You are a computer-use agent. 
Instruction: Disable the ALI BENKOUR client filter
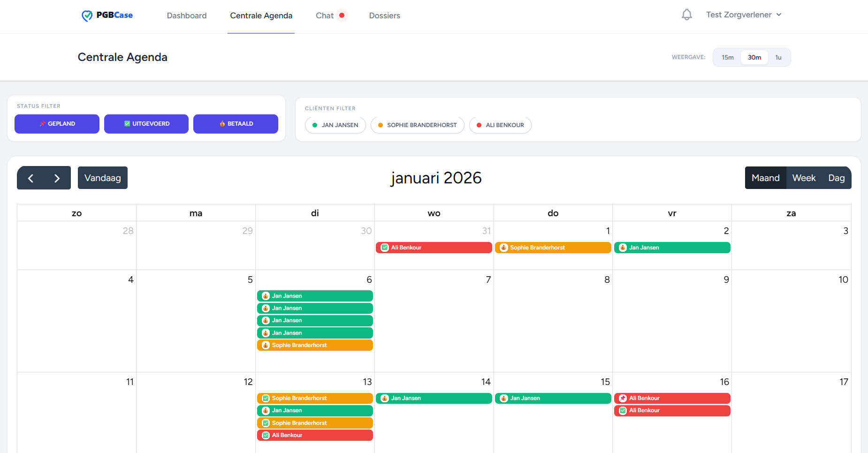[500, 125]
